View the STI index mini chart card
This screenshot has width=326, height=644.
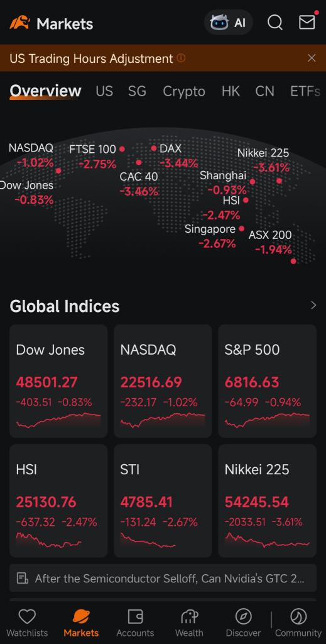pyautogui.click(x=163, y=501)
